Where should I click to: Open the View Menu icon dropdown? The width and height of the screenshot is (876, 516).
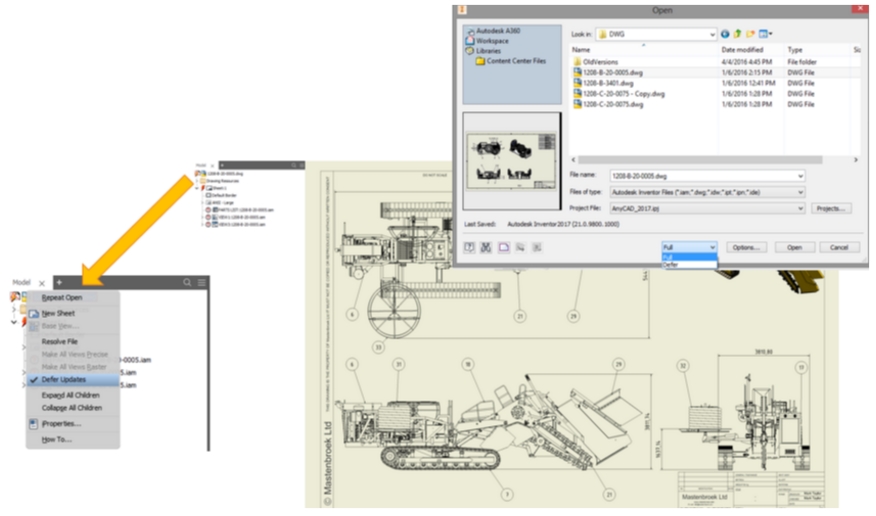[765, 34]
